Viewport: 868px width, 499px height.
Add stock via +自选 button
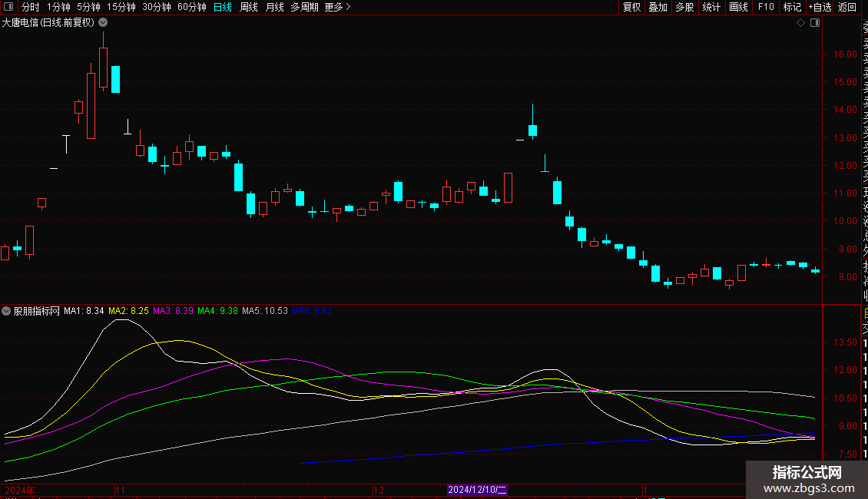tap(820, 7)
